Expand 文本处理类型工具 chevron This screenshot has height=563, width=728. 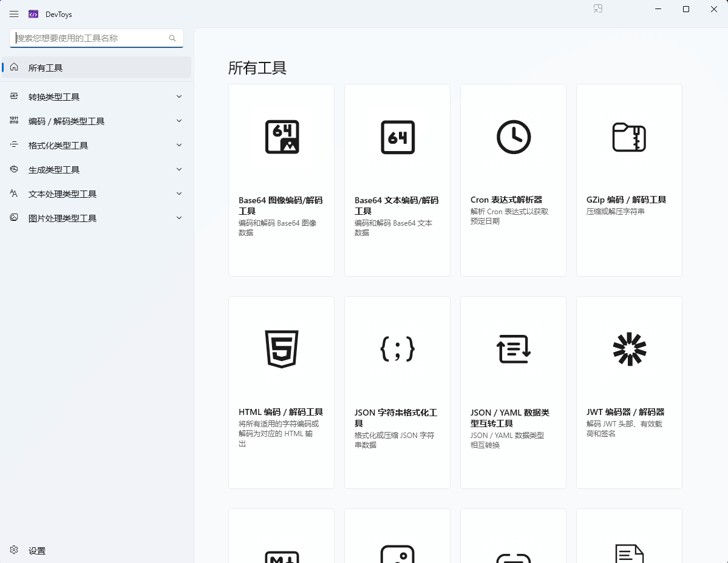pos(179,194)
